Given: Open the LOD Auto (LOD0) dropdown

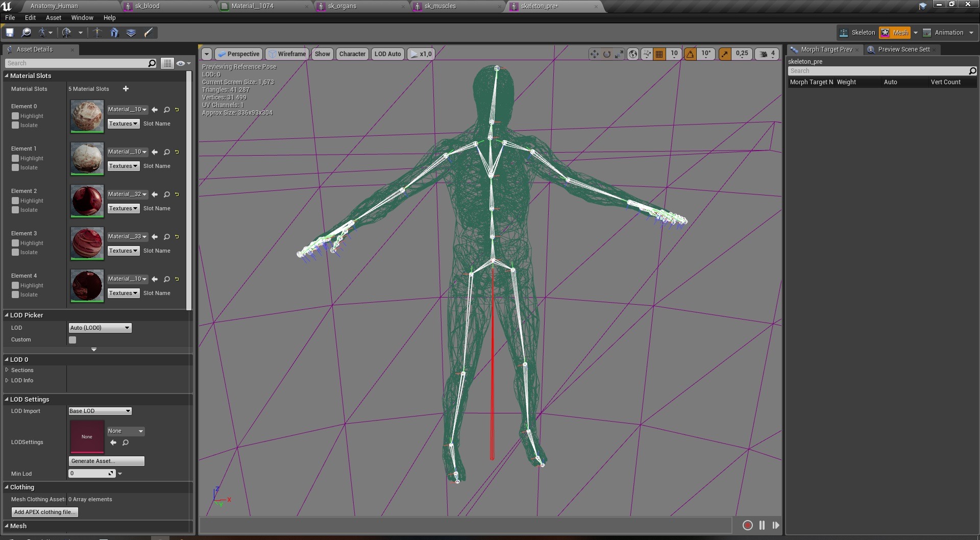Looking at the screenshot, I should [100, 328].
